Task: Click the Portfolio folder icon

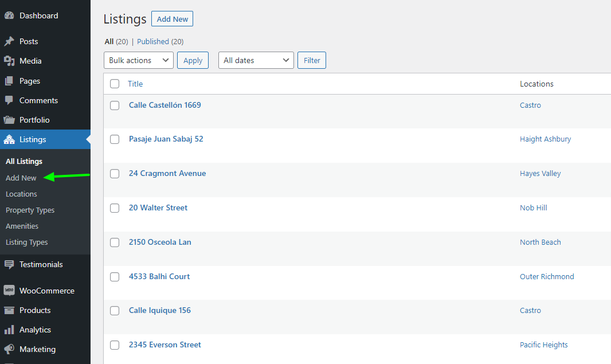Action: (x=9, y=120)
